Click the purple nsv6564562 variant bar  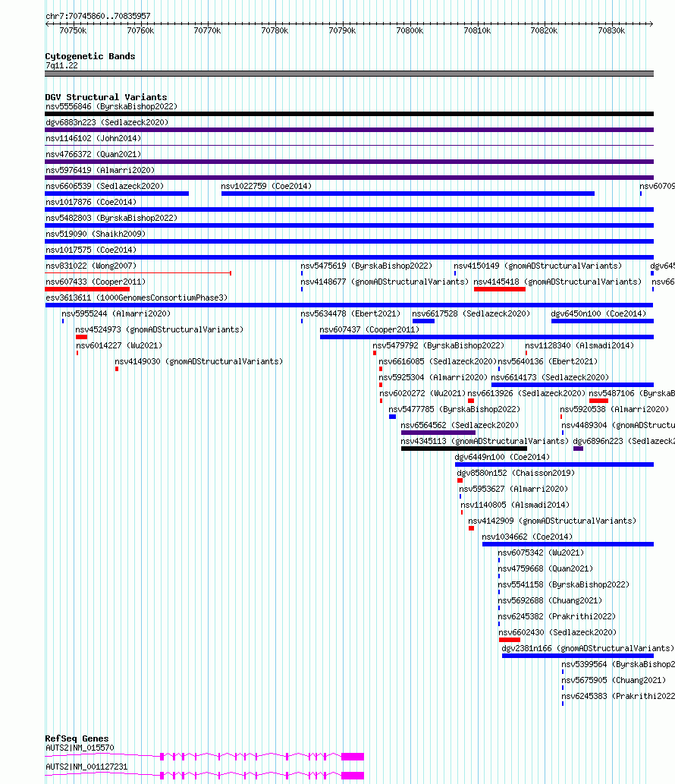(438, 433)
